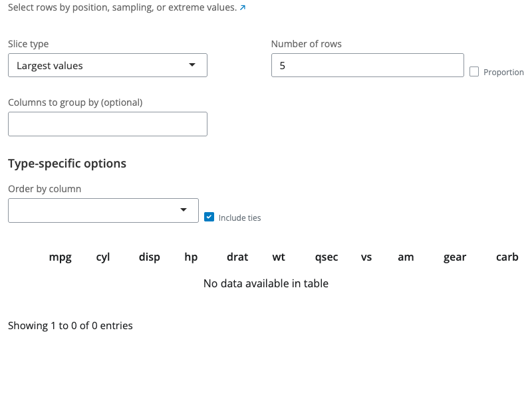Sort the table by the disp column
Screen dimensions: 532x399
(x=149, y=257)
